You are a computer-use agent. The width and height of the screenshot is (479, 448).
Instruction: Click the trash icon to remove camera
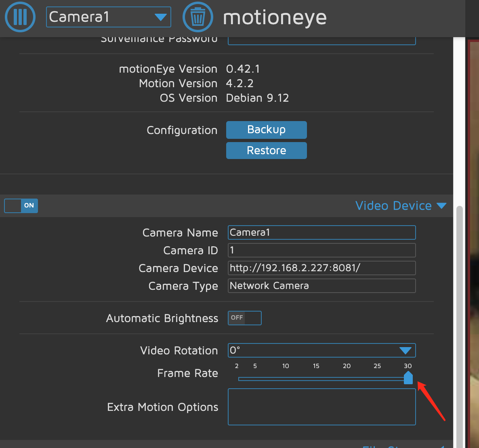tap(197, 17)
